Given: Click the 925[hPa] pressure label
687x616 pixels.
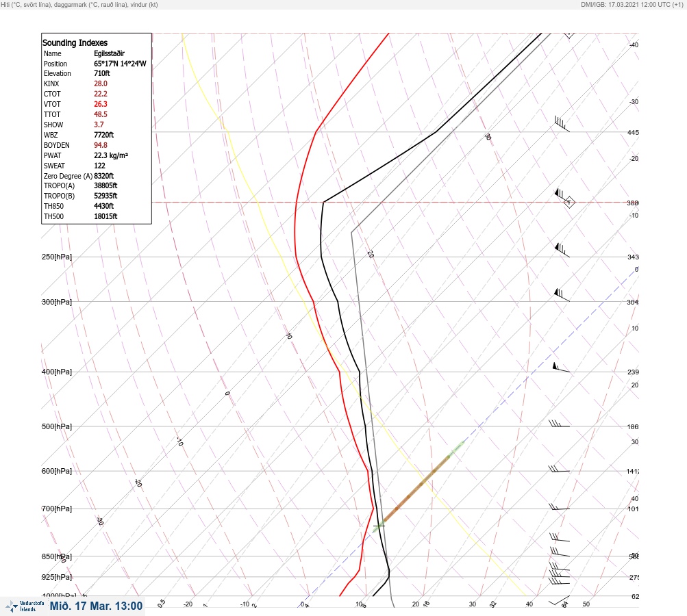Looking at the screenshot, I should [x=57, y=577].
